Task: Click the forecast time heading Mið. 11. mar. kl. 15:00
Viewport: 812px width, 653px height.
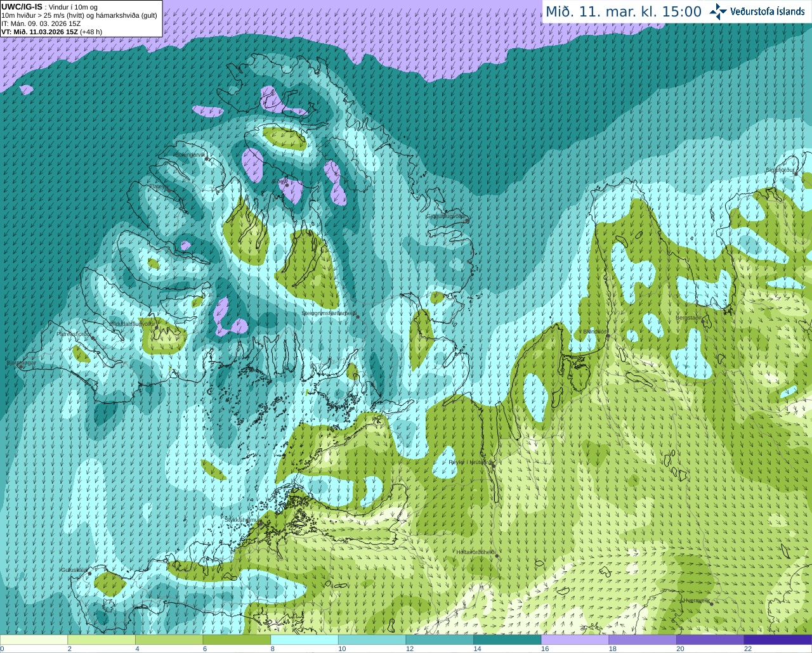Action: click(x=624, y=12)
